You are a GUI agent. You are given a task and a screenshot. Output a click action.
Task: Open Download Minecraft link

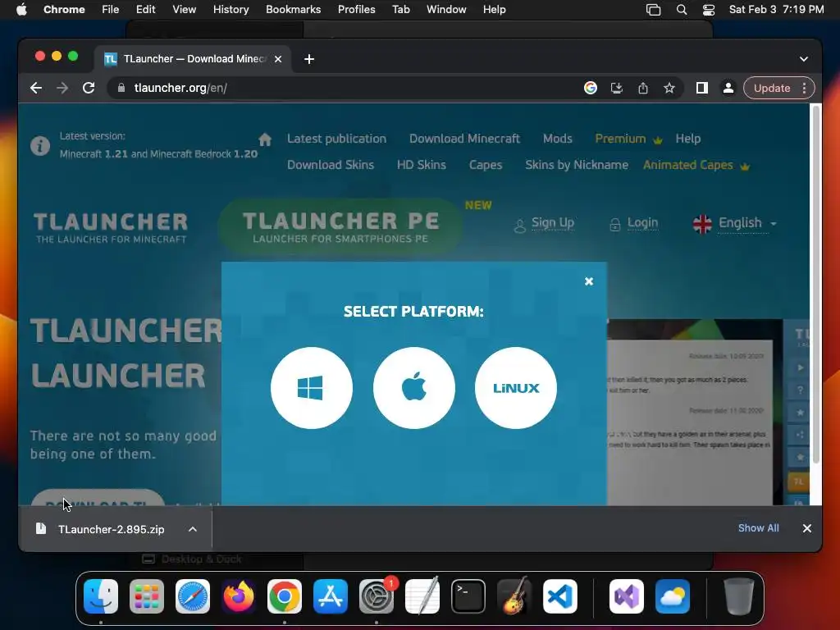click(464, 139)
